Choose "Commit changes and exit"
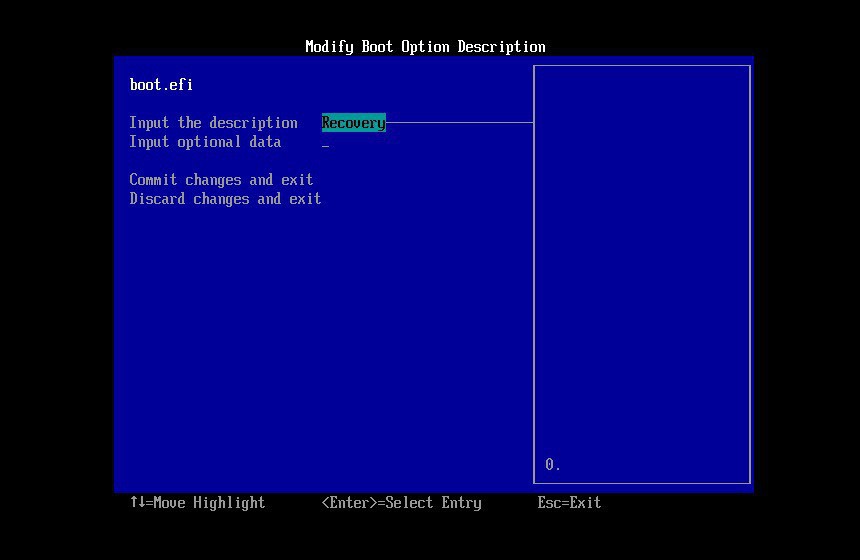The height and width of the screenshot is (560, 860). tap(221, 180)
